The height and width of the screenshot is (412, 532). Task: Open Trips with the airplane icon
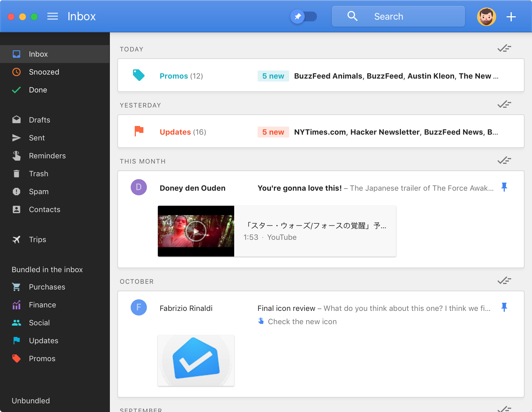click(16, 240)
